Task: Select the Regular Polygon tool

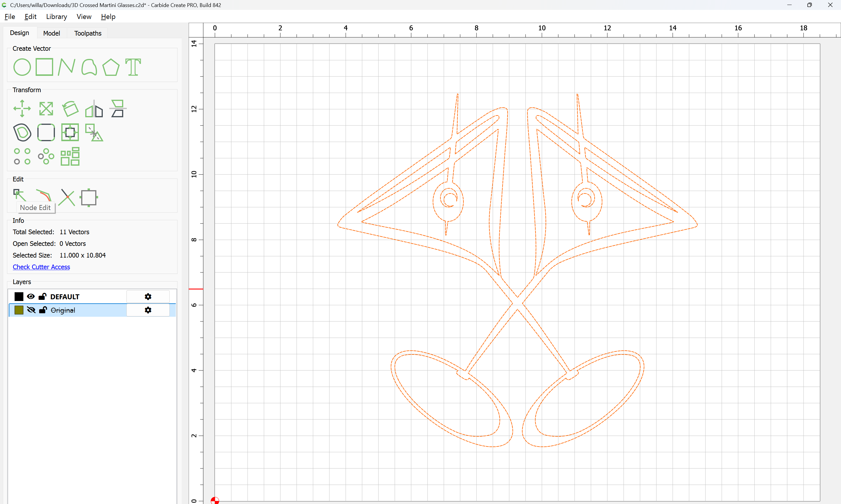Action: click(111, 67)
